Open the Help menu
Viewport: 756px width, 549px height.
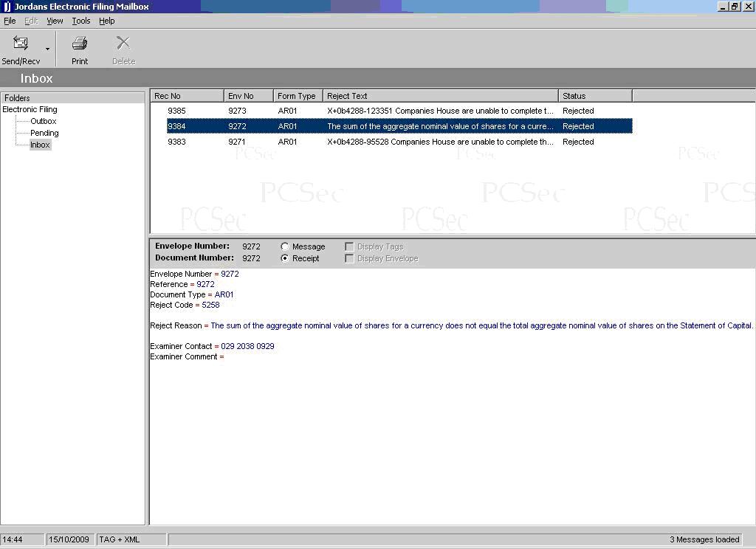(107, 21)
